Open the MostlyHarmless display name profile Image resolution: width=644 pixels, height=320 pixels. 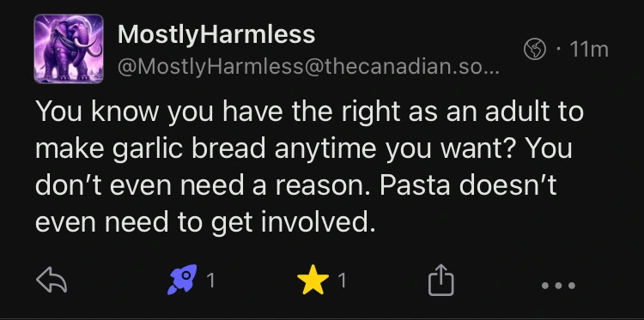pos(216,34)
